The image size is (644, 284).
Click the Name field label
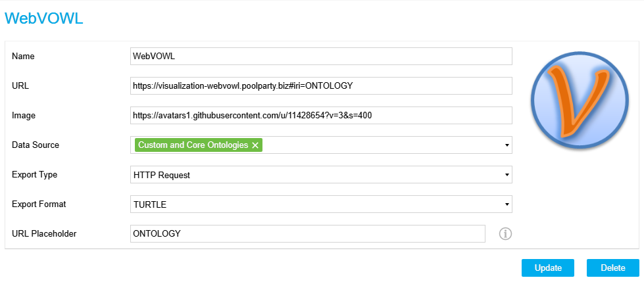click(x=23, y=57)
